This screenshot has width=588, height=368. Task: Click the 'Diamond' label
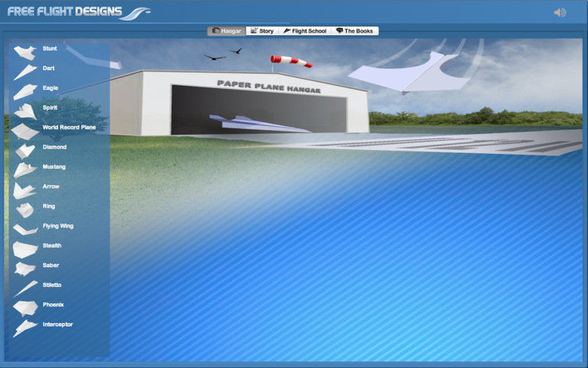pyautogui.click(x=54, y=147)
